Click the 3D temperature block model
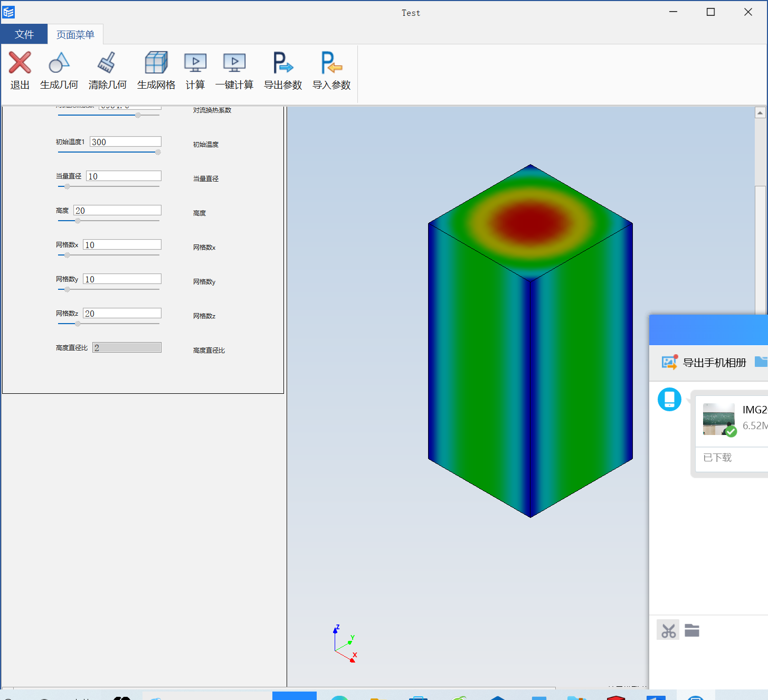Image resolution: width=768 pixels, height=700 pixels. 530,340
